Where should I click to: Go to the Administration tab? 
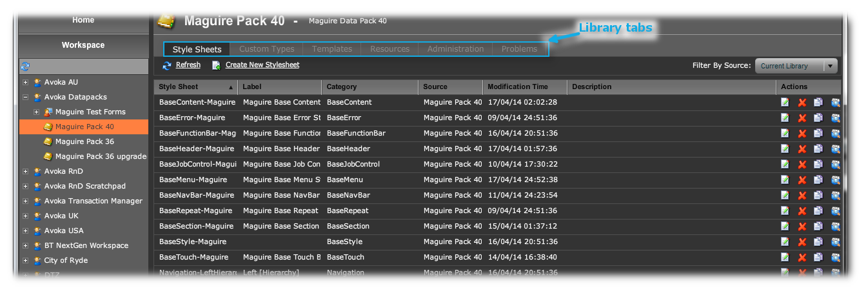pyautogui.click(x=455, y=49)
